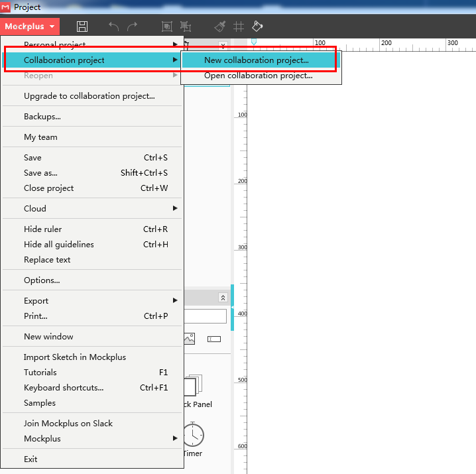
Task: Click the paint bucket icon
Action: tap(257, 27)
